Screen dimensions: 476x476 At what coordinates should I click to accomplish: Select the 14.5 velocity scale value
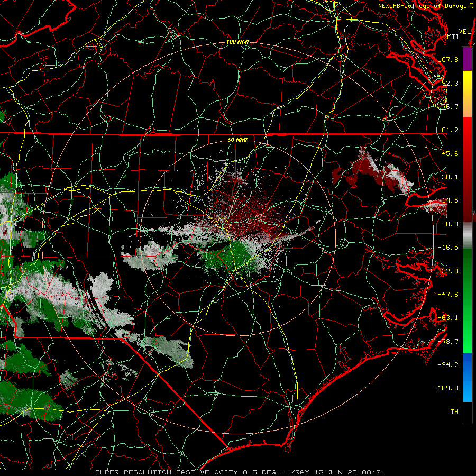click(x=450, y=200)
